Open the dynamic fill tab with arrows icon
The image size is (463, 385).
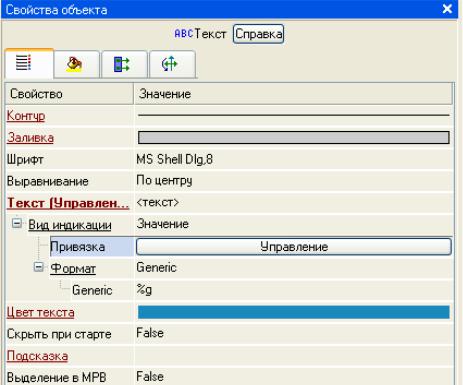124,64
